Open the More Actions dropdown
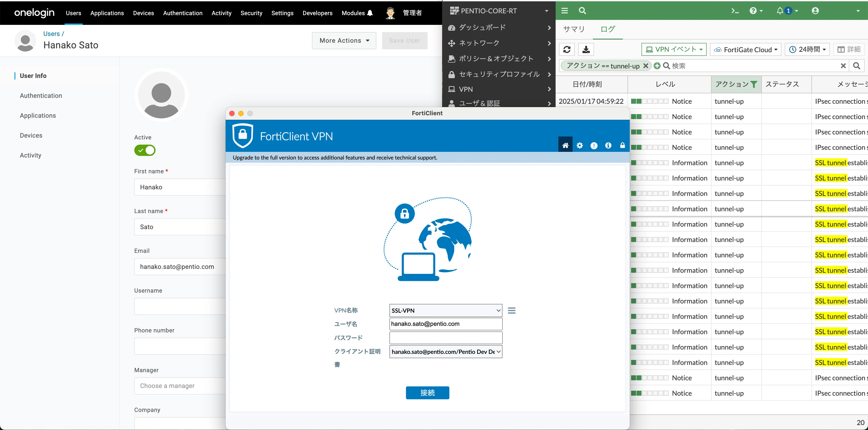 [344, 41]
